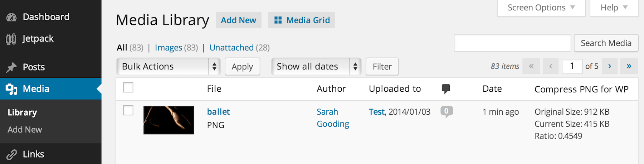Switch to Media Grid view
This screenshot has width=644, height=164.
[x=302, y=20]
